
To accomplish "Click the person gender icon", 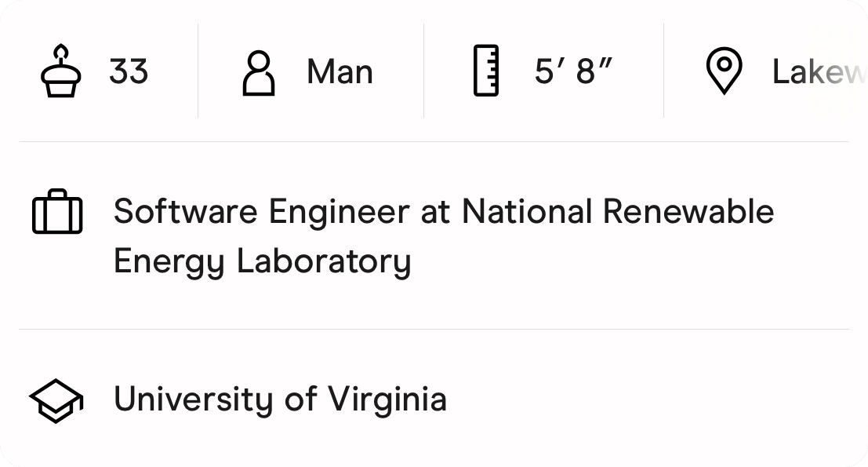I will [x=258, y=72].
